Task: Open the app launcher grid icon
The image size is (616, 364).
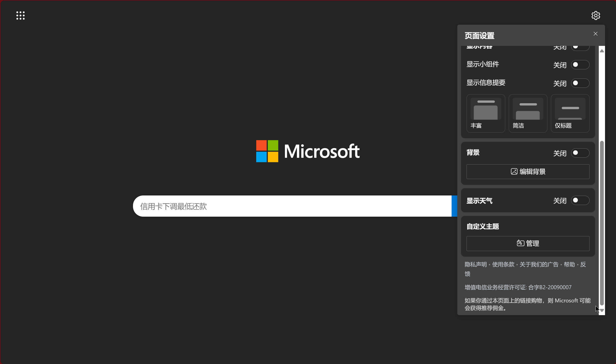Action: click(x=20, y=15)
